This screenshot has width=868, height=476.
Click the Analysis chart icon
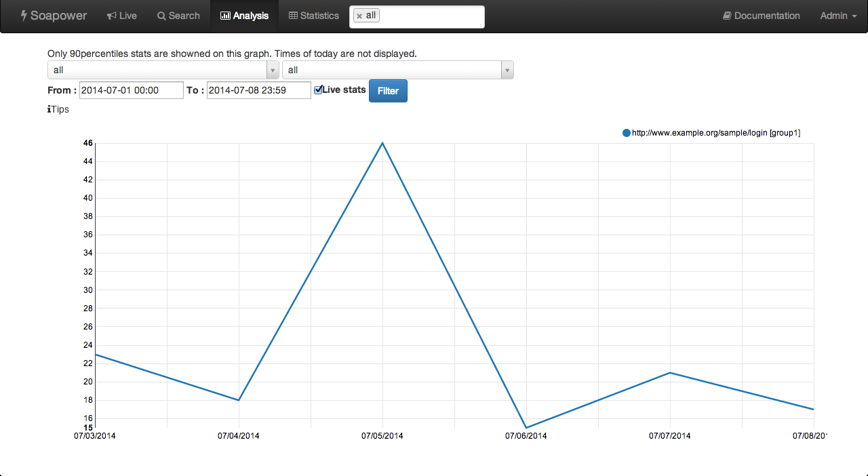pos(225,16)
